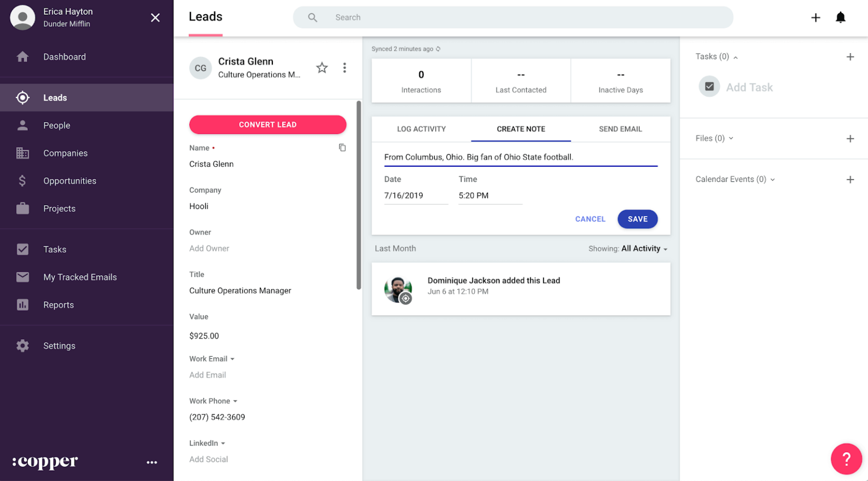The height and width of the screenshot is (481, 868).
Task: Open the Work Phone type dropdown
Action: pos(234,400)
